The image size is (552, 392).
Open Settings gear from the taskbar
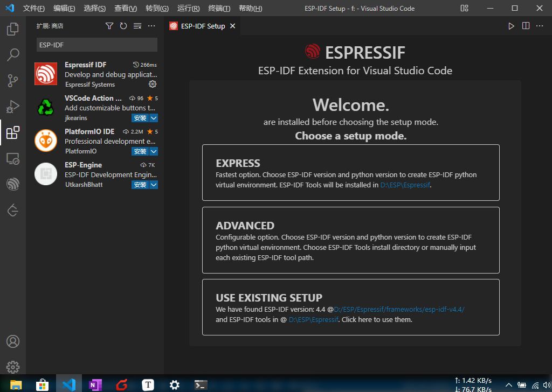click(174, 384)
